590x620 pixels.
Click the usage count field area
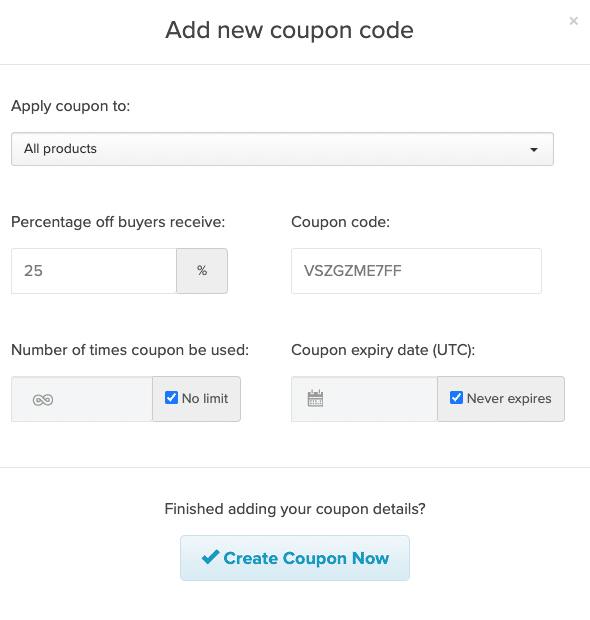click(82, 399)
